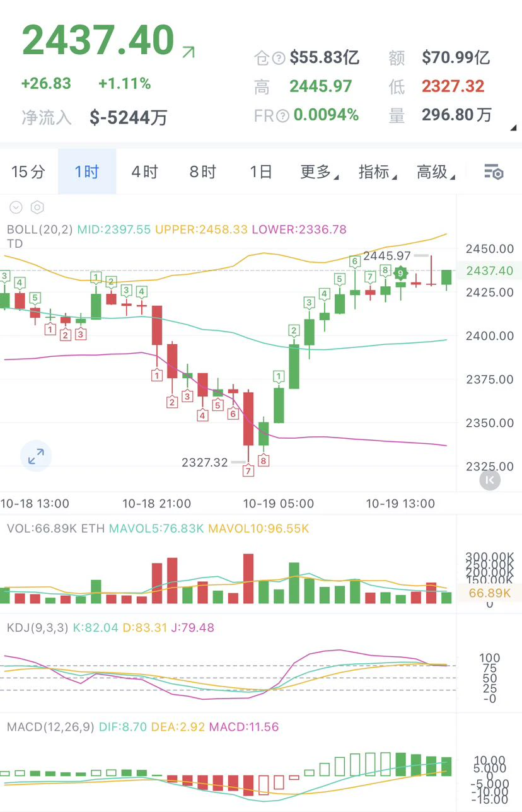522x812 pixels.
Task: Switch to the 15分 timeframe
Action: [x=28, y=171]
